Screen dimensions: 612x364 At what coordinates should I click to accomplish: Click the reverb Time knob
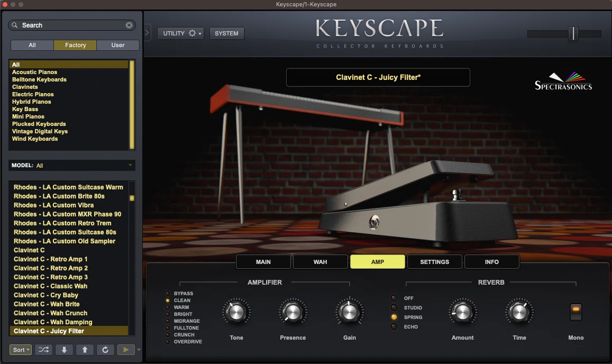519,312
